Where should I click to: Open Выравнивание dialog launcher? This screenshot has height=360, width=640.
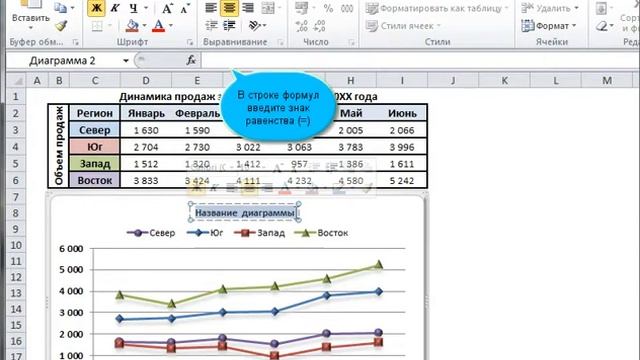pyautogui.click(x=280, y=42)
